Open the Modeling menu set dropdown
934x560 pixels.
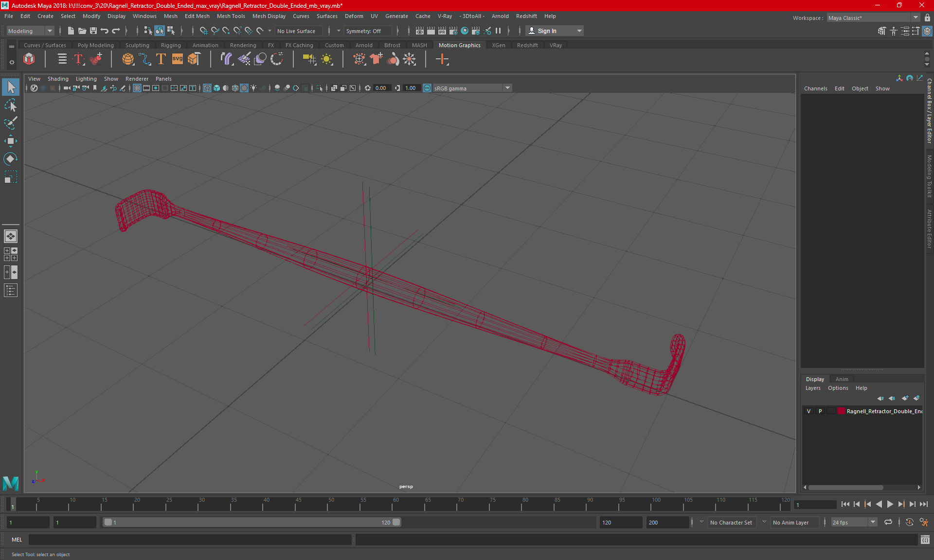(x=30, y=31)
